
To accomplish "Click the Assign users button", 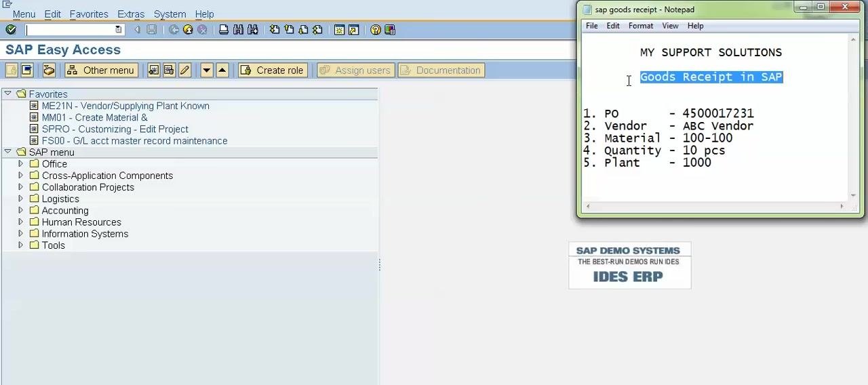I will coord(355,70).
